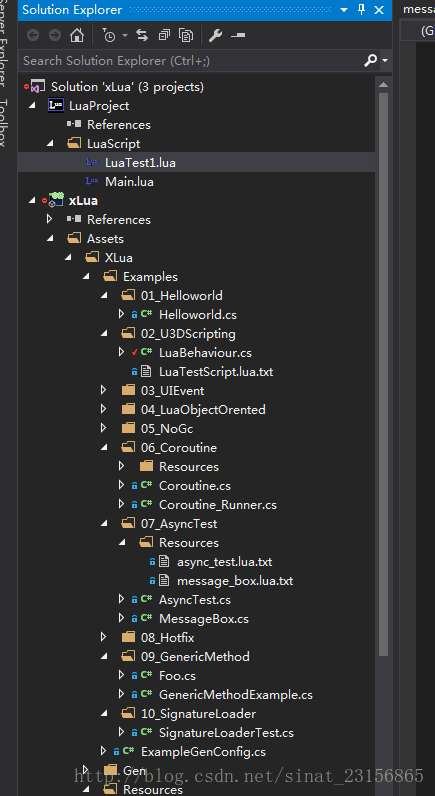Click the Pending Changes Filter clock icon

pyautogui.click(x=109, y=35)
